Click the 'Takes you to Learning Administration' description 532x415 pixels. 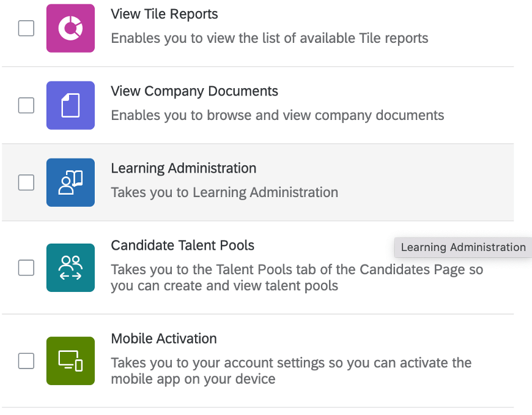click(x=224, y=193)
